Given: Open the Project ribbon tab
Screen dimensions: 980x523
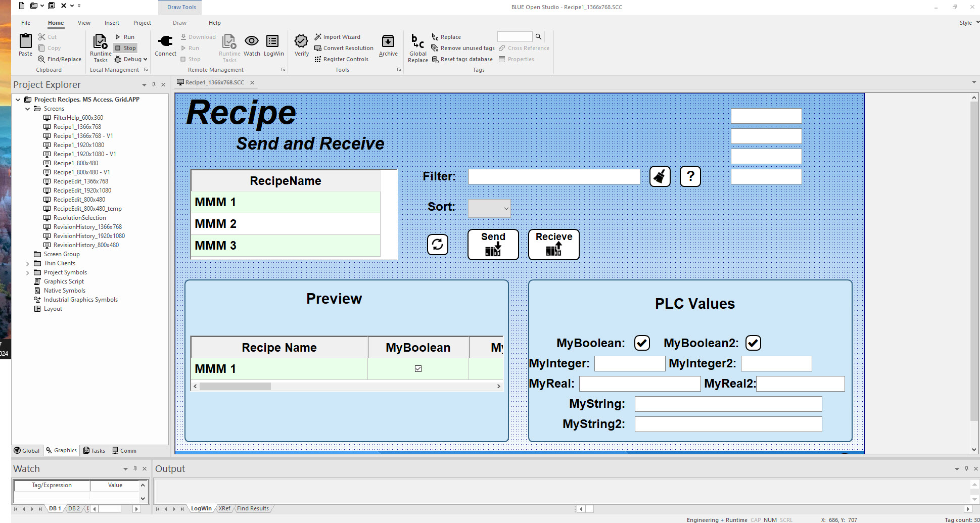Looking at the screenshot, I should tap(142, 23).
